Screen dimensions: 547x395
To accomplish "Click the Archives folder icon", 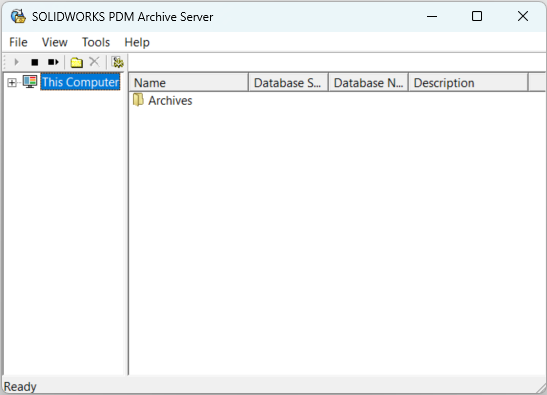I will (138, 100).
